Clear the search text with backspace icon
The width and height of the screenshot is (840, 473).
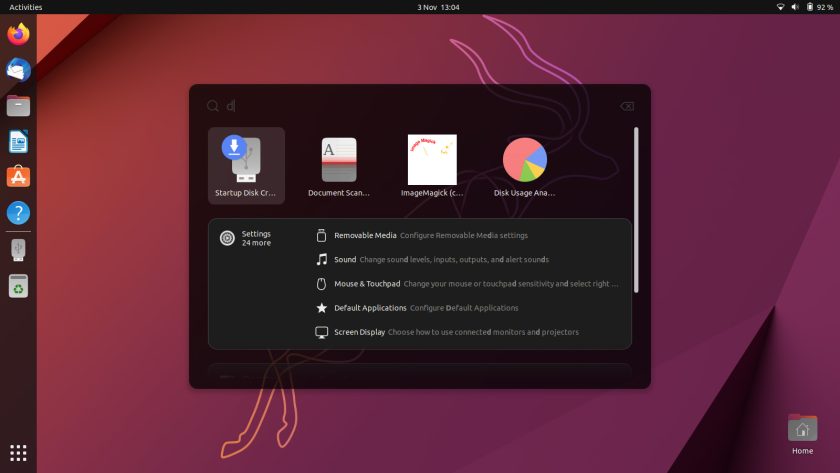coord(627,106)
